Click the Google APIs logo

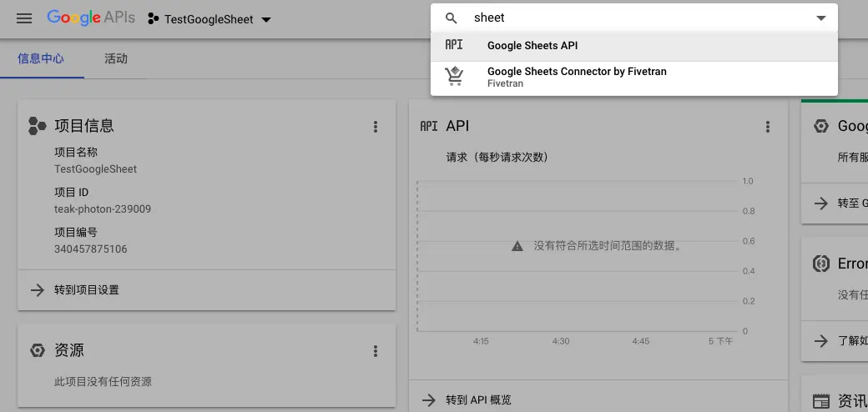[91, 18]
